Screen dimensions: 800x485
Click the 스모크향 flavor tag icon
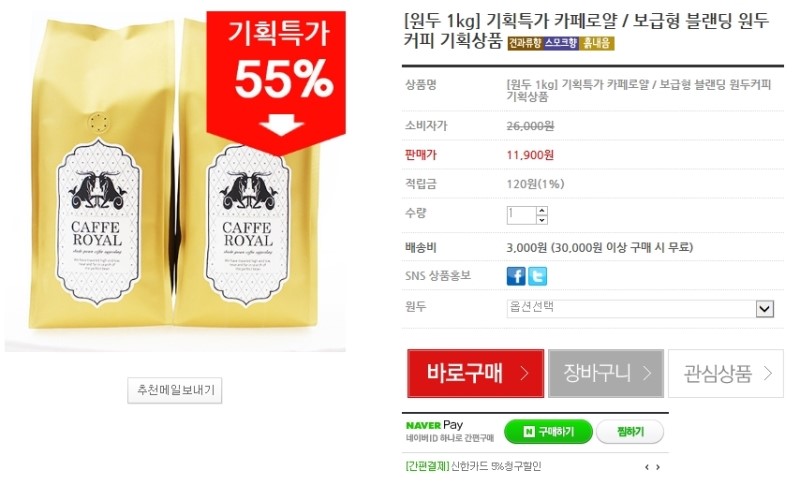point(561,43)
